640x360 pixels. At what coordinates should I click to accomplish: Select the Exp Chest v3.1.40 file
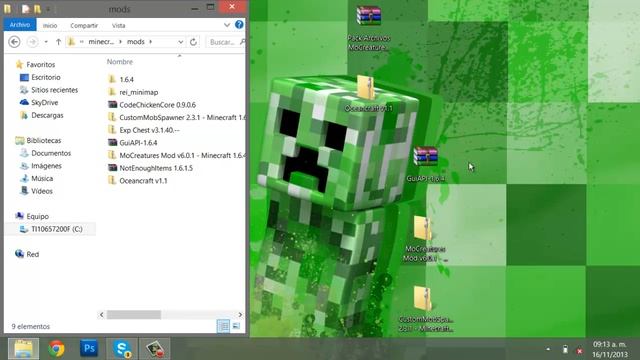149,130
